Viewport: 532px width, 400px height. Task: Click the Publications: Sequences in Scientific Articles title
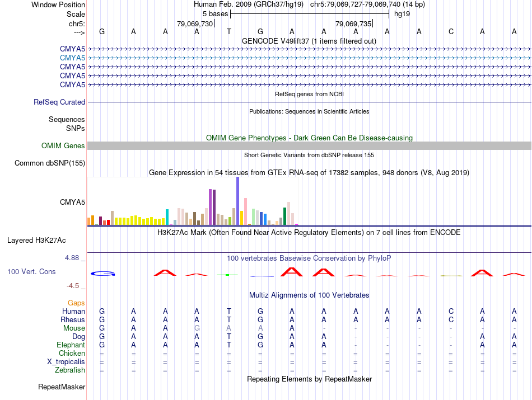309,111
